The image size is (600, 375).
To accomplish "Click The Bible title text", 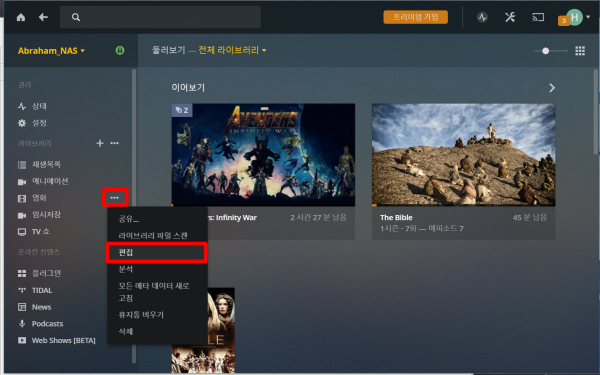I will [396, 217].
